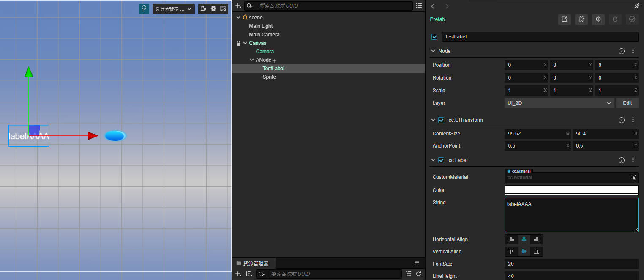Apply prefab changes with checkmark icon

[632, 19]
